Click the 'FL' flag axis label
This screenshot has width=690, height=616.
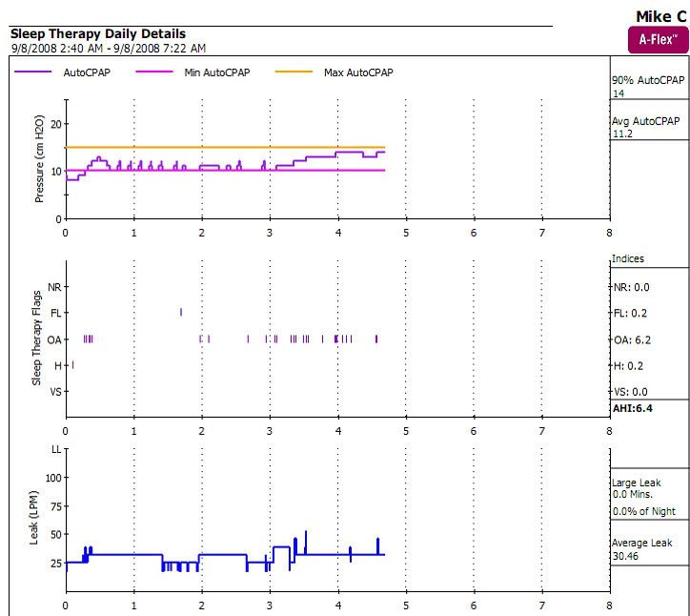(x=56, y=313)
